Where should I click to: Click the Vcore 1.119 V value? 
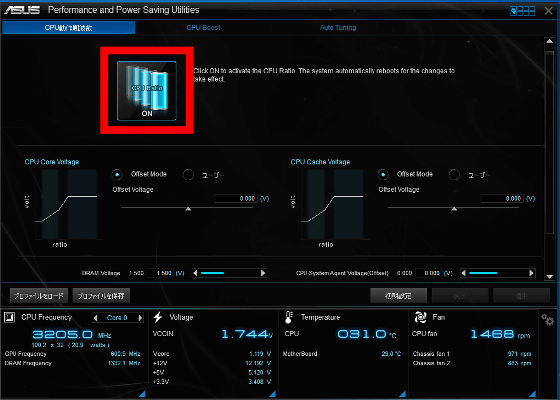pos(260,354)
